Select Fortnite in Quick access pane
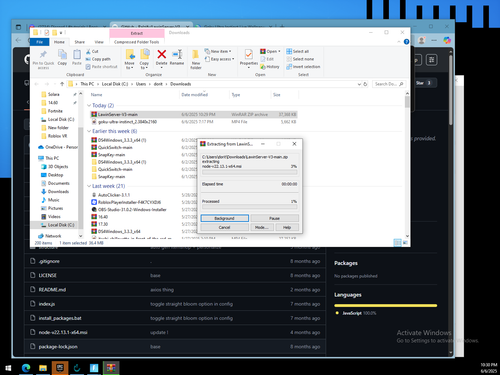Image resolution: width=500 pixels, height=375 pixels. [55, 111]
